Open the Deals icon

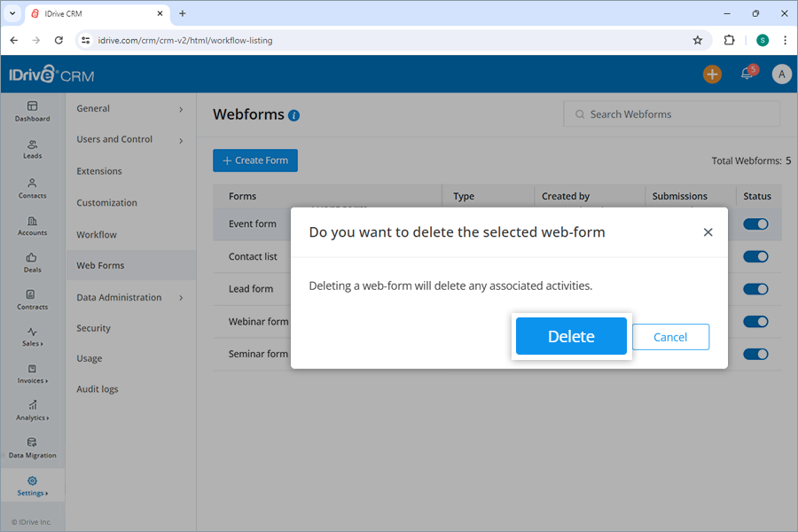[32, 261]
